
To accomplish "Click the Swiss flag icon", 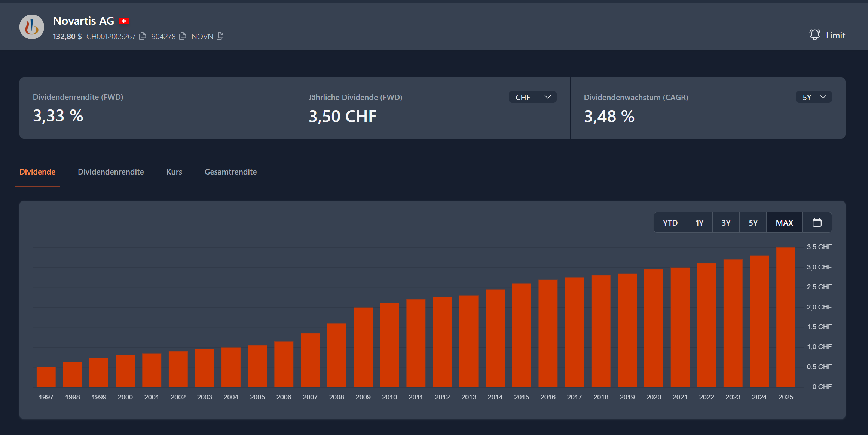I will coord(124,21).
